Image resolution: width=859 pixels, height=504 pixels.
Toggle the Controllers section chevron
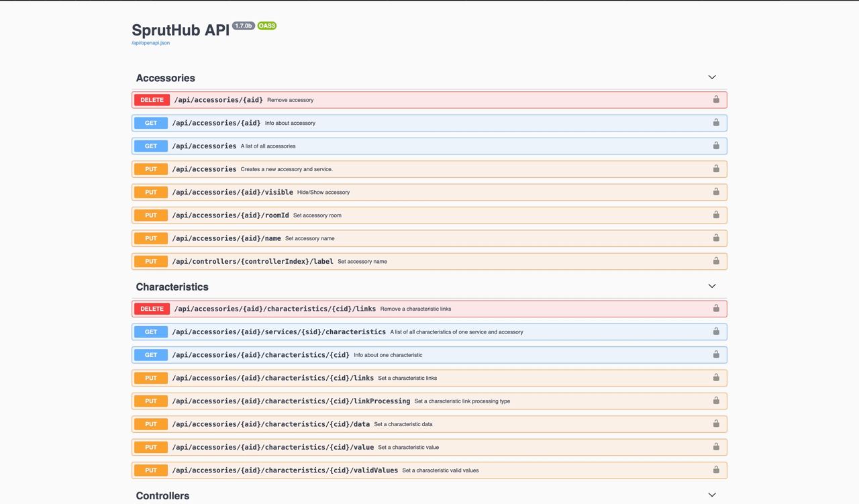[x=712, y=495]
